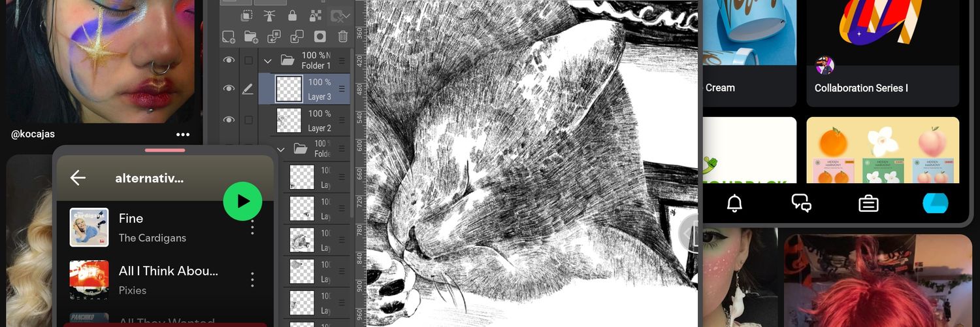Grab the handle icon on Layer 3
Image resolution: width=980 pixels, height=327 pixels.
(341, 89)
